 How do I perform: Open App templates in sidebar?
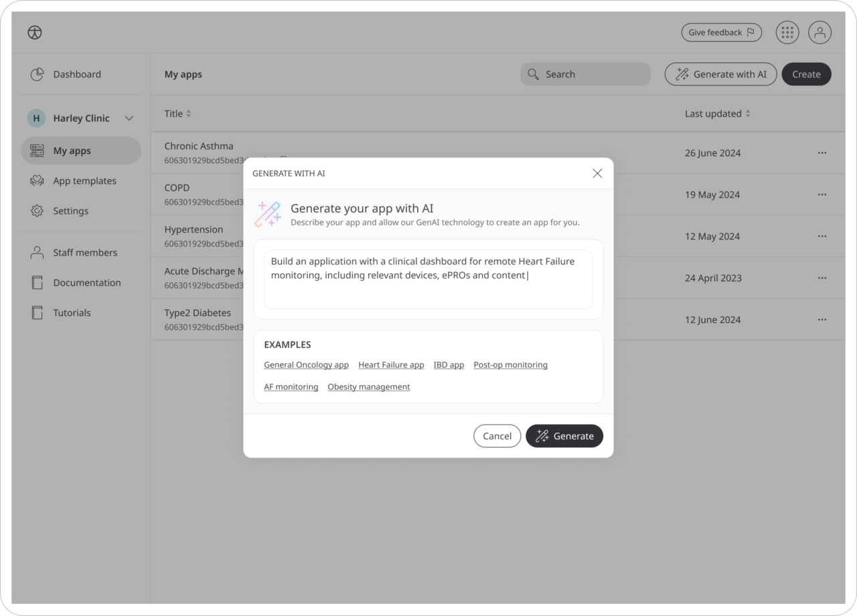pos(84,181)
